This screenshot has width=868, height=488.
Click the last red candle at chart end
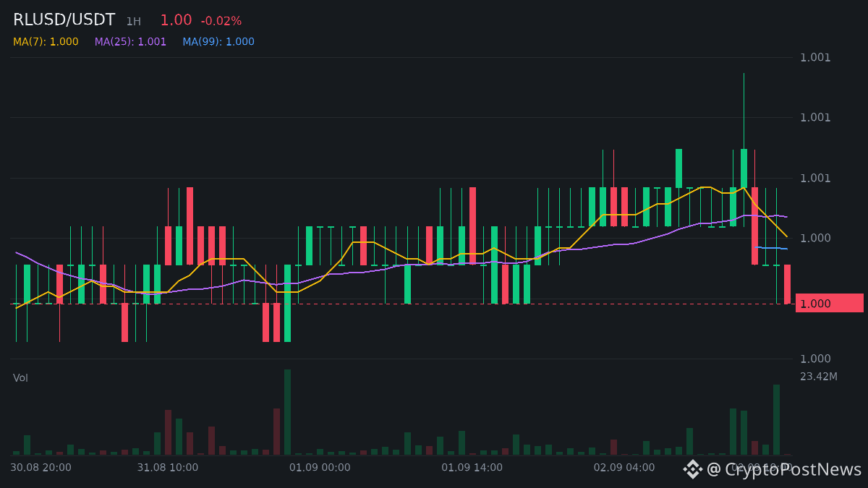tap(787, 284)
